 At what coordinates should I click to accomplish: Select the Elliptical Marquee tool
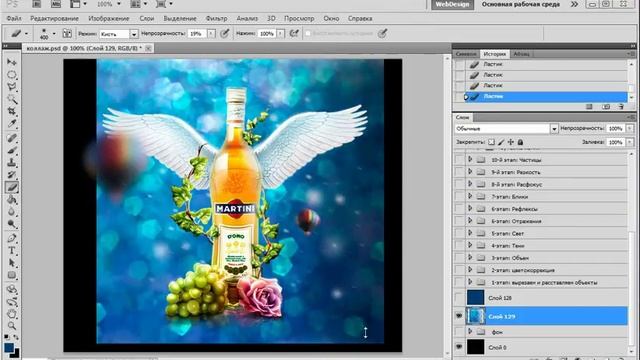[11, 75]
